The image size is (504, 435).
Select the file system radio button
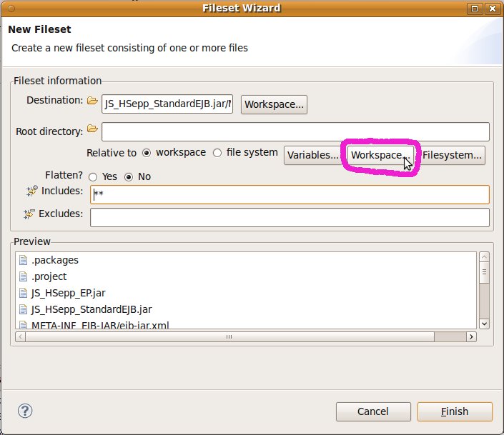click(x=217, y=153)
